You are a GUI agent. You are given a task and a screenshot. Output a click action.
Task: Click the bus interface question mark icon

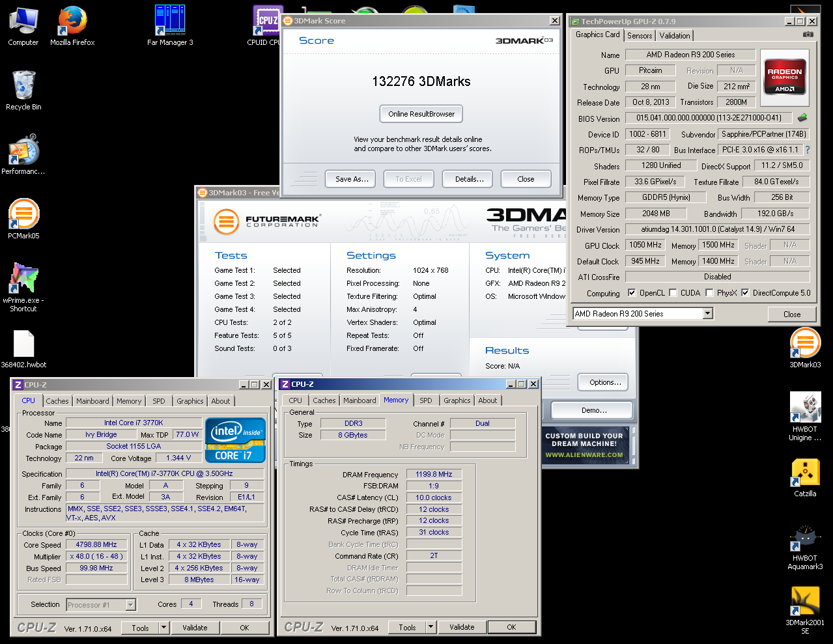[808, 150]
